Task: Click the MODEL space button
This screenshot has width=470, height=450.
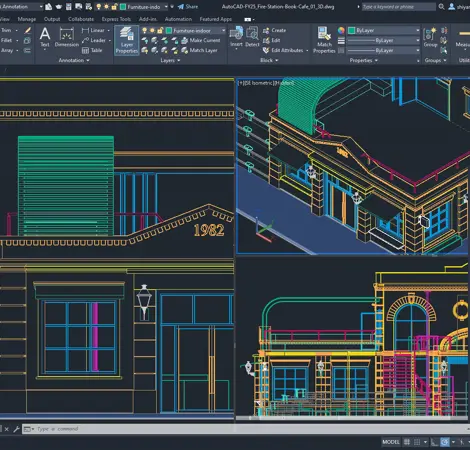Action: click(x=391, y=442)
